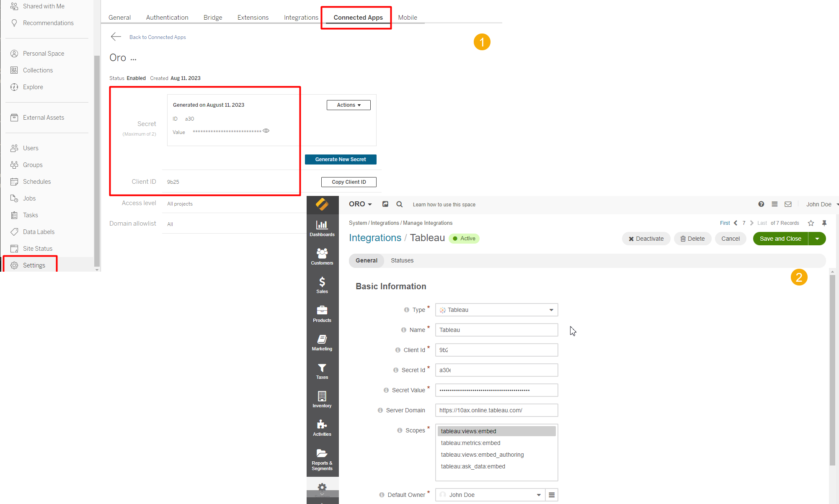Screen dimensions: 839x504
Task: Click Back to Connected Apps link
Action: point(157,37)
